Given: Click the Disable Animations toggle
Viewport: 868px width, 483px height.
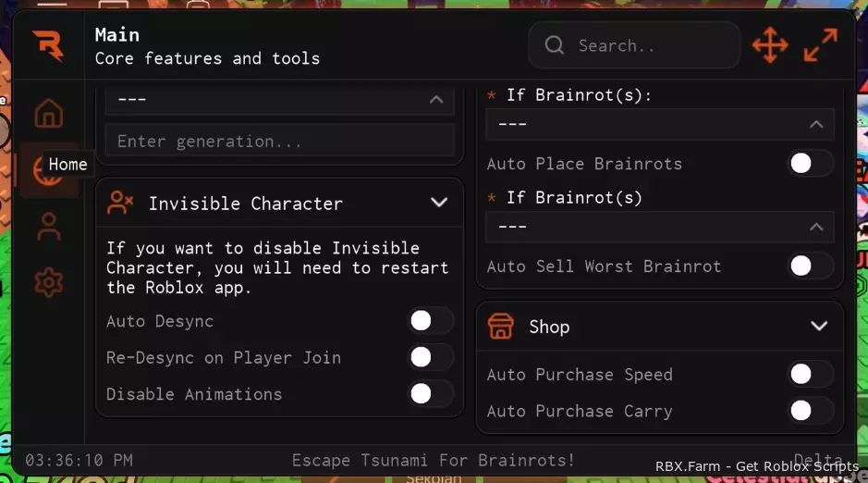Looking at the screenshot, I should click(431, 394).
